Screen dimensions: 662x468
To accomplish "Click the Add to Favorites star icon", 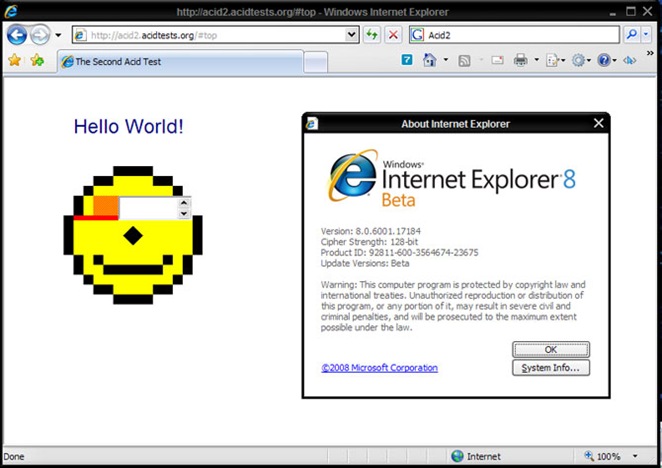I will 37,60.
